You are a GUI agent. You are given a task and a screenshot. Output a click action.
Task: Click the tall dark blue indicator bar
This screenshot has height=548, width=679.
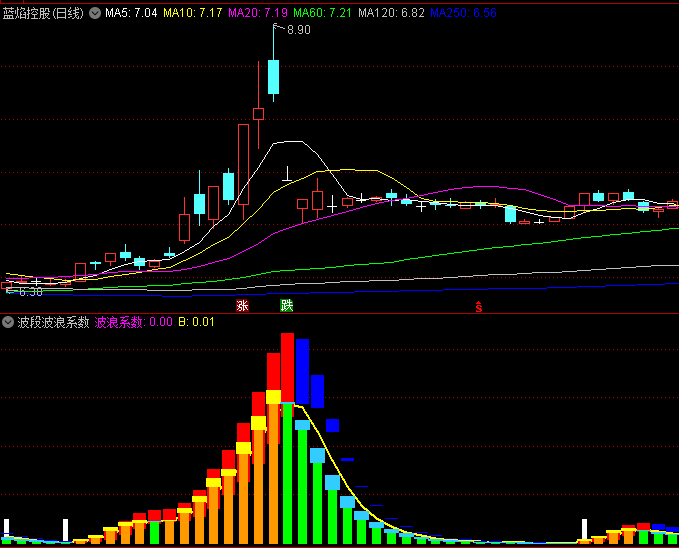[x=302, y=372]
